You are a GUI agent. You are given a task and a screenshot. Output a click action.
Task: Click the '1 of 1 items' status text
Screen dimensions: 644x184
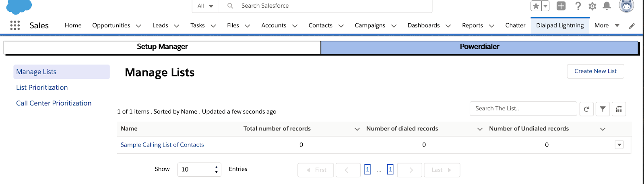133,112
